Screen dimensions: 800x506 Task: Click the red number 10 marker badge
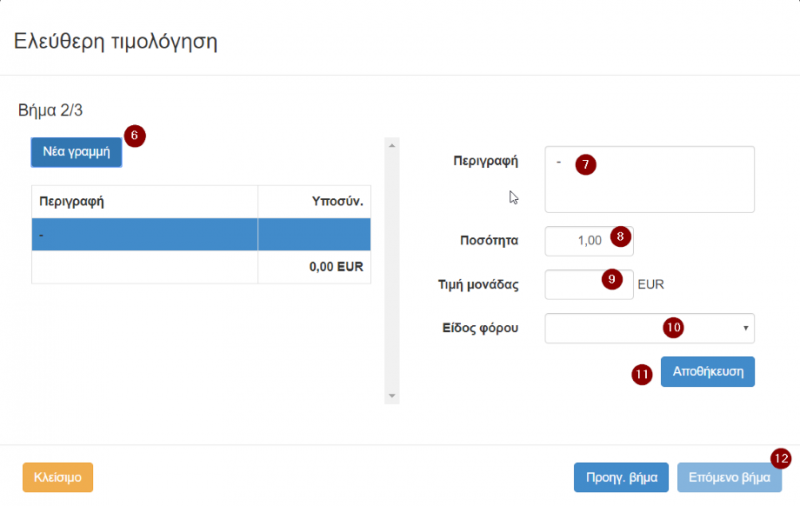tap(674, 326)
